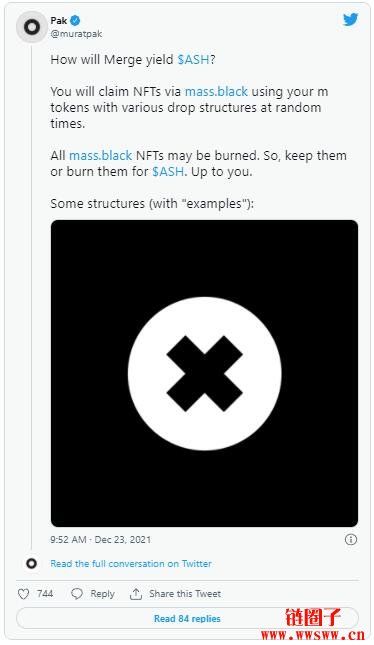This screenshot has width=374, height=645.
Task: Click the Share this Tweet text
Action: click(185, 594)
